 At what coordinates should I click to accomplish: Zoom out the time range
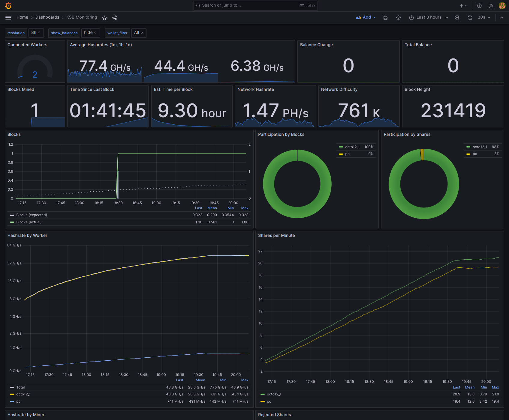(x=457, y=18)
